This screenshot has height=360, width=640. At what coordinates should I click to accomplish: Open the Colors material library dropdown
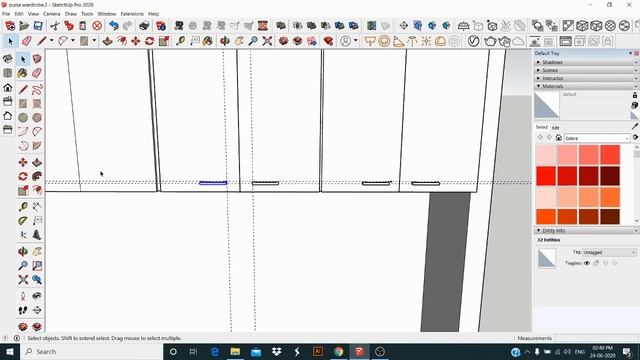598,138
